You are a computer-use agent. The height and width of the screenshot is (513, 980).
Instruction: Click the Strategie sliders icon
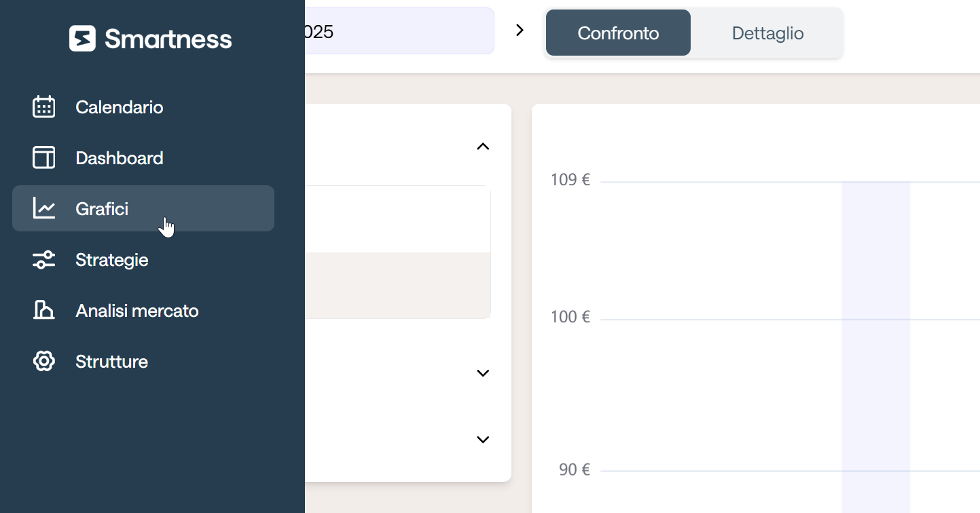pyautogui.click(x=44, y=260)
